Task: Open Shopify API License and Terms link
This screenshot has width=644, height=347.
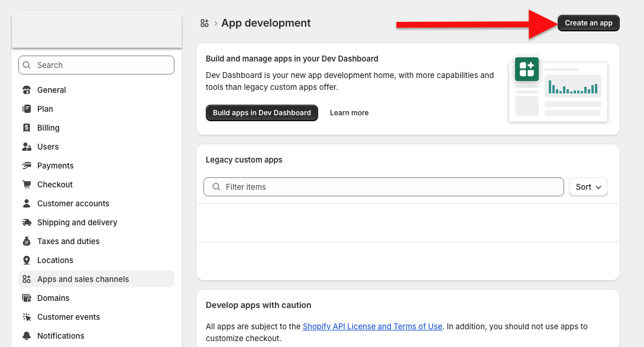Action: point(372,326)
